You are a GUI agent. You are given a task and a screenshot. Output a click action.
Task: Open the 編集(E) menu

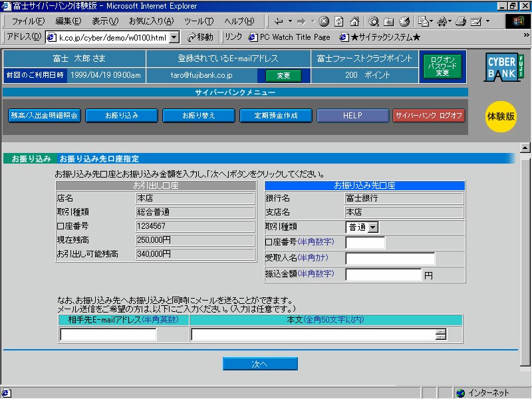tap(68, 21)
